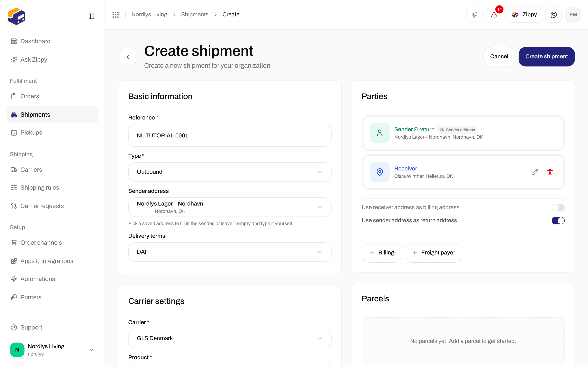588x367 pixels.
Task: Go back with the arrow button
Action: (x=128, y=56)
